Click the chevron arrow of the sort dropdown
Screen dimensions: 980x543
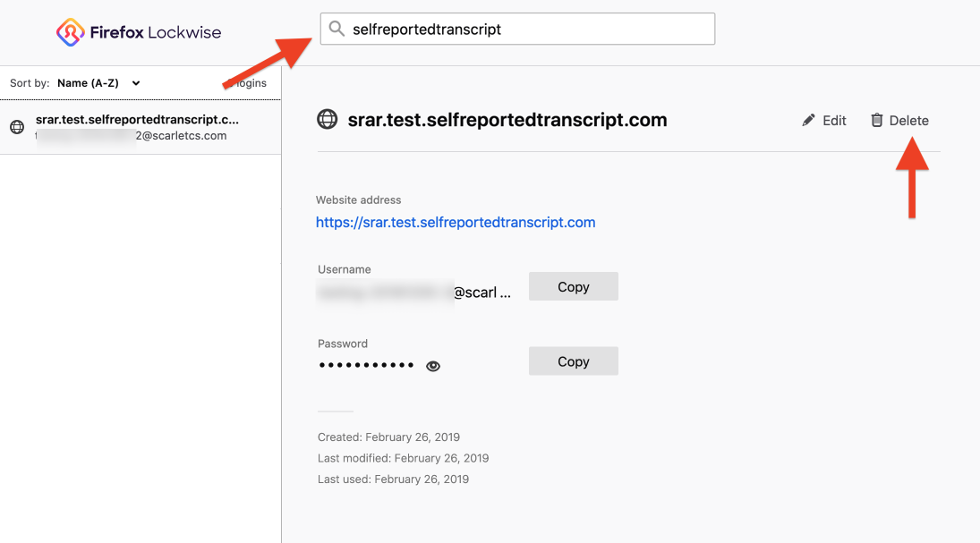pos(136,83)
